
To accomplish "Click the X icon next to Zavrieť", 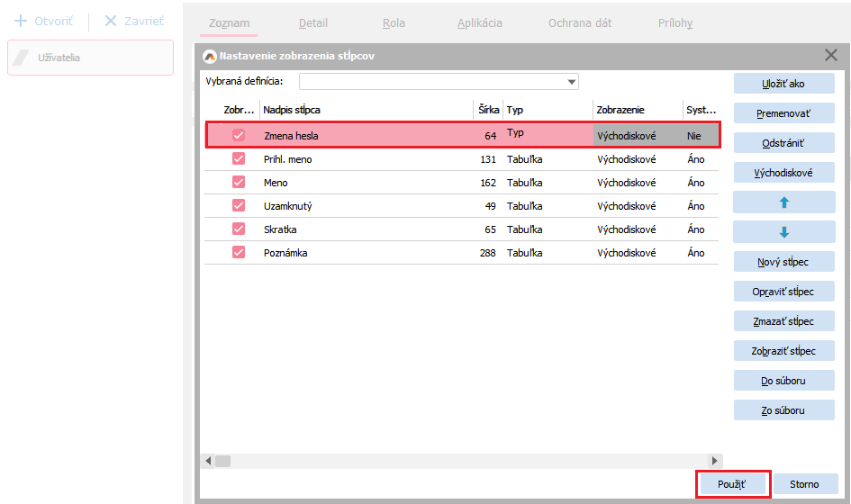I will click(111, 22).
